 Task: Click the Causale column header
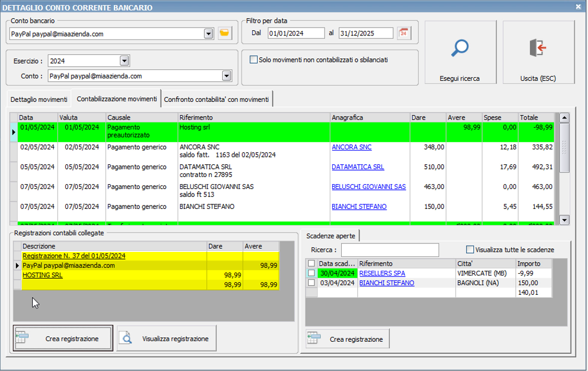click(142, 117)
